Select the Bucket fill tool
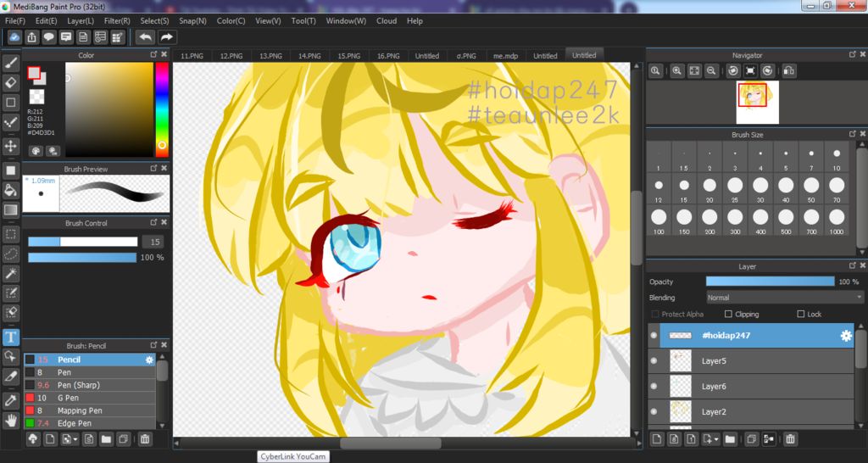This screenshot has width=868, height=463. [x=11, y=191]
